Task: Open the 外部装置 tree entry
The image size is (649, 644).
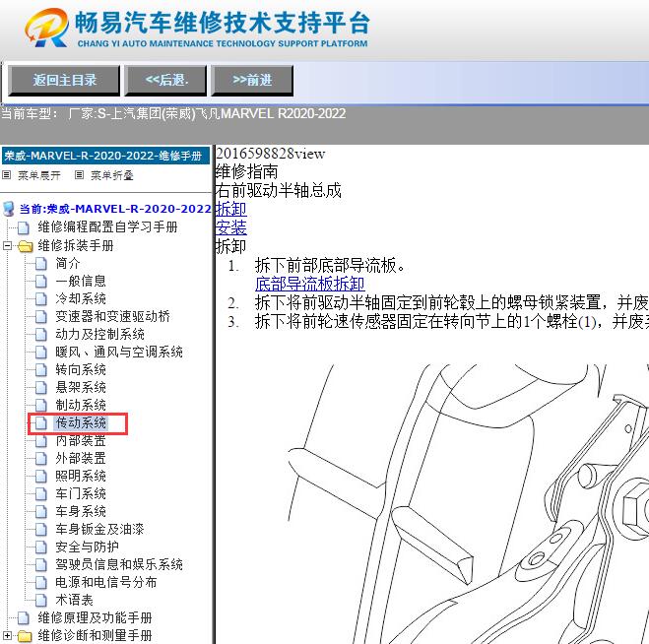Action: pos(81,459)
